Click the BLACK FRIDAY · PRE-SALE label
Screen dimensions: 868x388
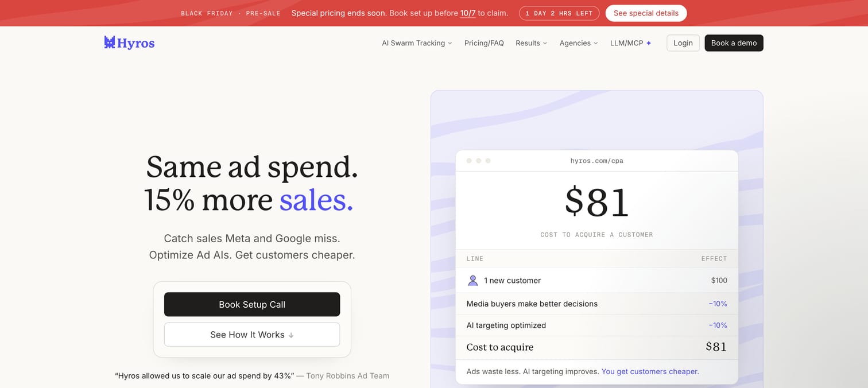[x=231, y=13]
